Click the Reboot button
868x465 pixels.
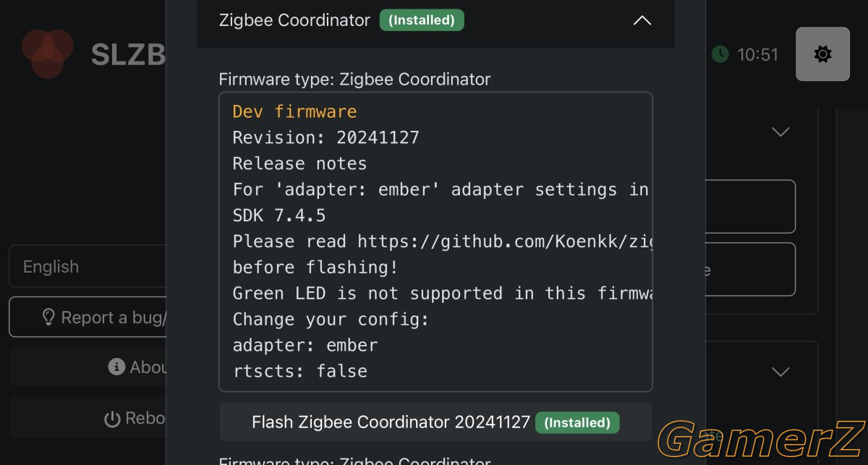(x=88, y=418)
